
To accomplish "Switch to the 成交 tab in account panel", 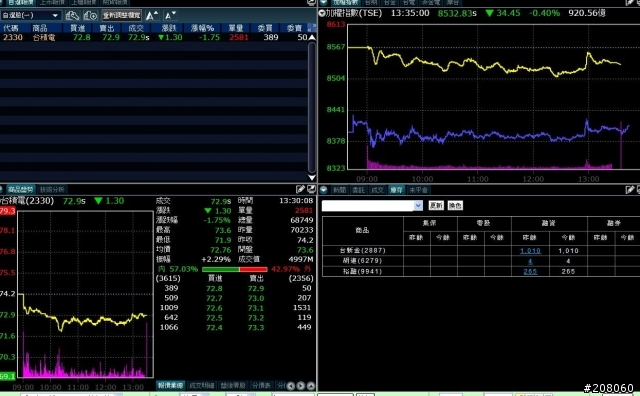I will tap(377, 190).
